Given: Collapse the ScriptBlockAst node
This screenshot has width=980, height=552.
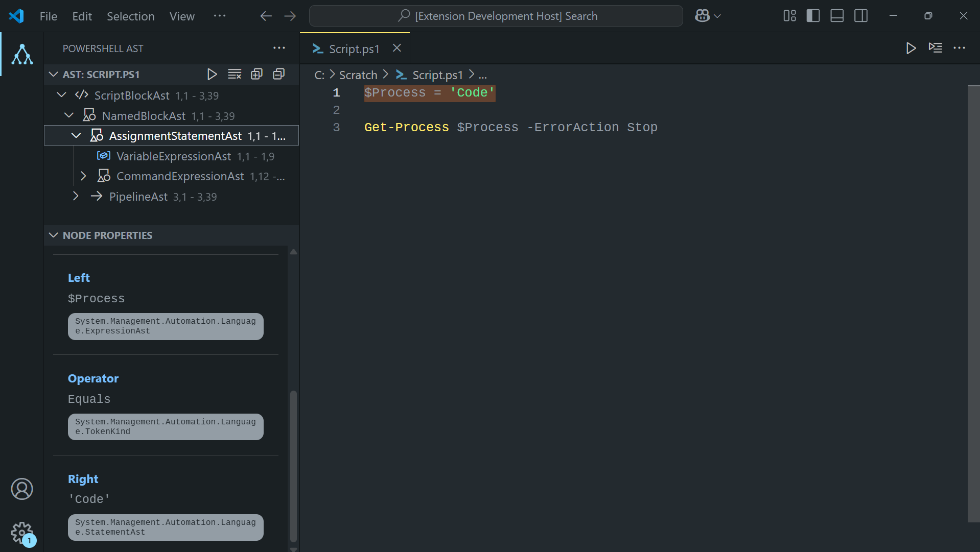Looking at the screenshot, I should click(62, 95).
